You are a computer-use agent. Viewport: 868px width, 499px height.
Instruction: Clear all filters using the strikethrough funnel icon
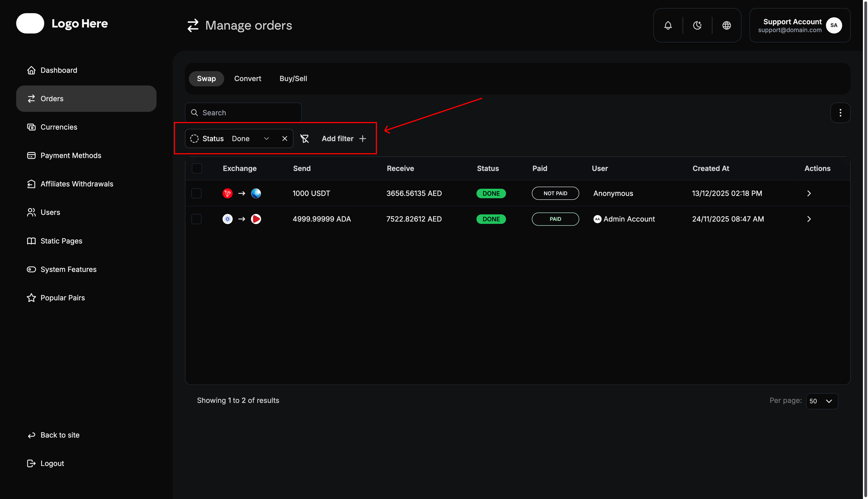[x=305, y=138]
